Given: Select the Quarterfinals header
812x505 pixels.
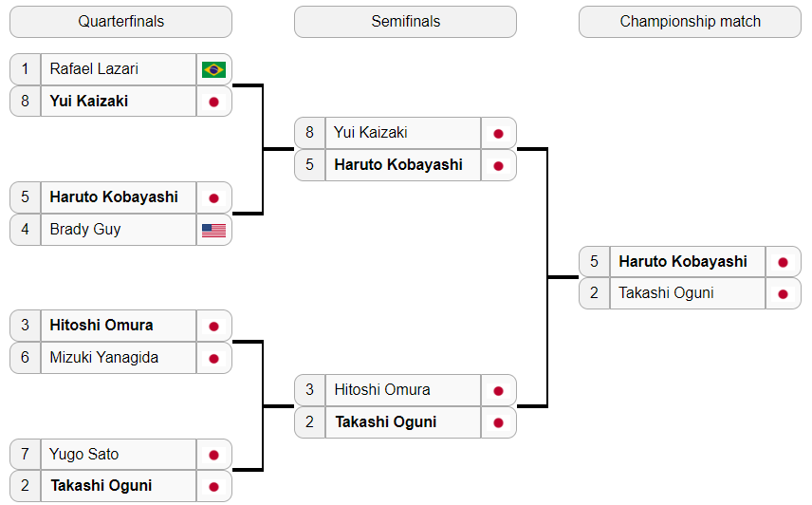Looking at the screenshot, I should click(x=121, y=22).
